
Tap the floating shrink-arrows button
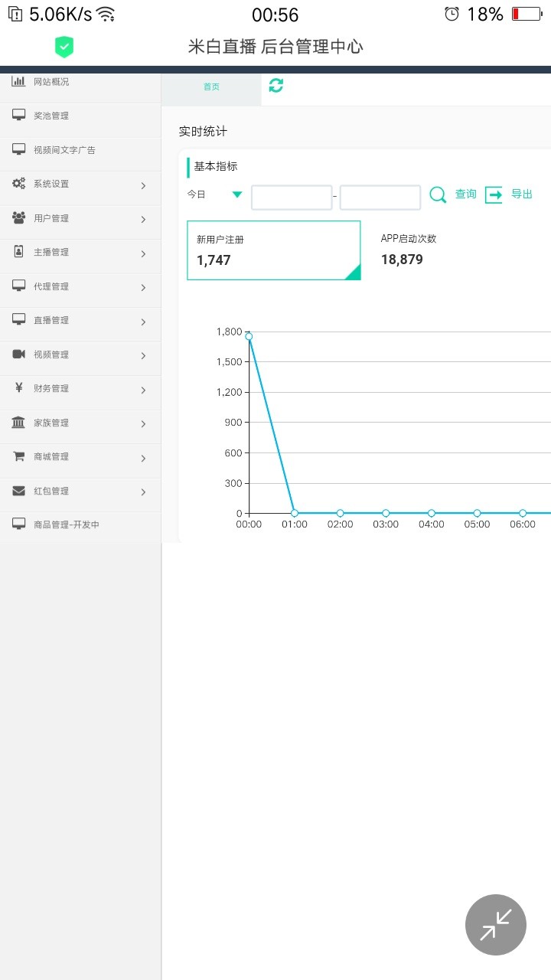(x=496, y=925)
